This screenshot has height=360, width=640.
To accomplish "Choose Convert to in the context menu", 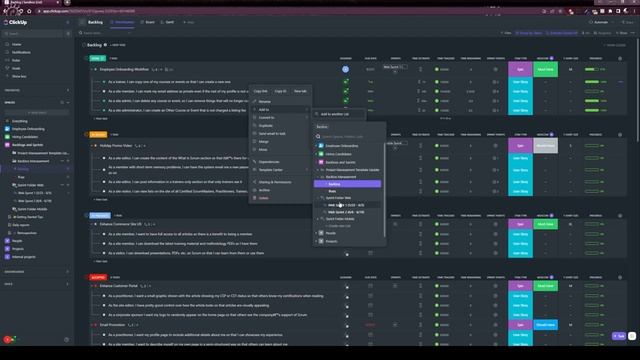I will [x=267, y=118].
